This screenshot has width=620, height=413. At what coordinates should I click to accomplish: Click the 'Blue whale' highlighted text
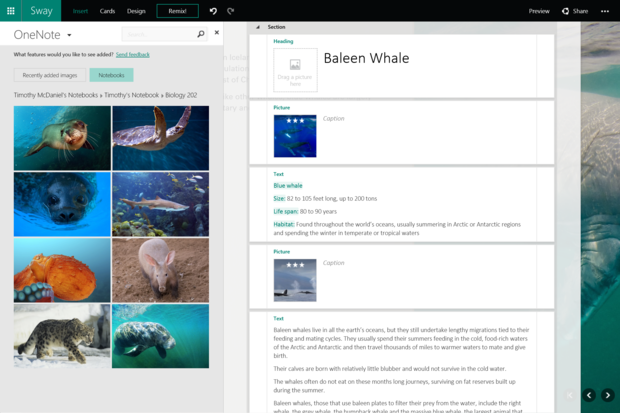click(x=288, y=186)
